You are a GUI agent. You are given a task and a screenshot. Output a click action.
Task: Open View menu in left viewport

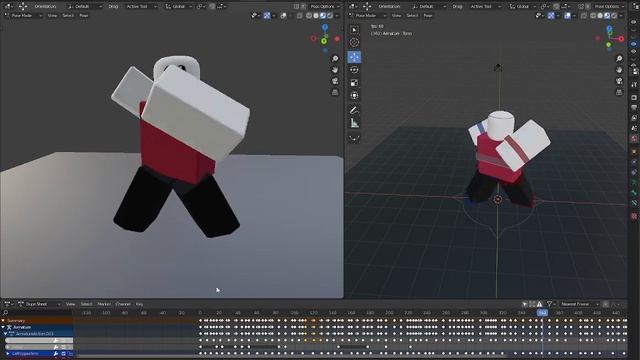pos(52,16)
